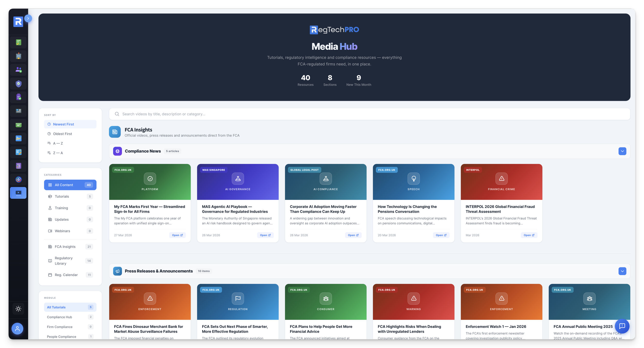Open the shield compliance icon in sidebar

pyautogui.click(x=18, y=84)
